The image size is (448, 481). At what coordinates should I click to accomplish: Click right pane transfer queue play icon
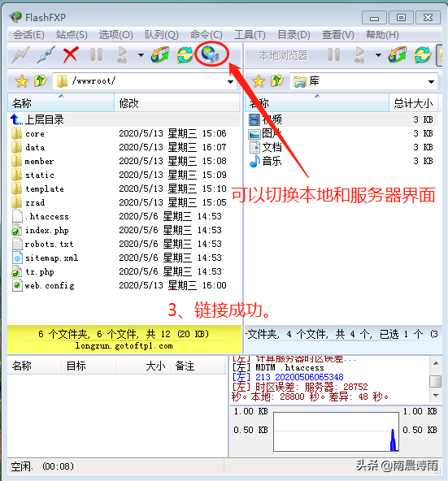pos(359,55)
